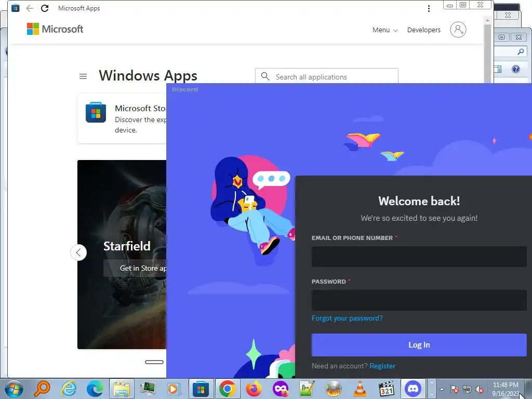This screenshot has width=532, height=399.
Task: Click the Starfield banner title
Action: coord(127,246)
